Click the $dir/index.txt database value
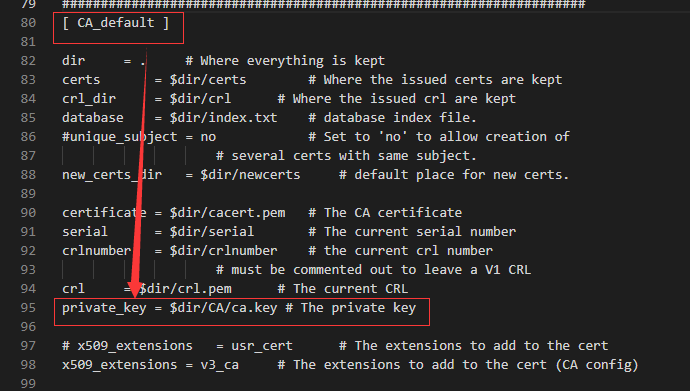The height and width of the screenshot is (391, 690). 224,118
